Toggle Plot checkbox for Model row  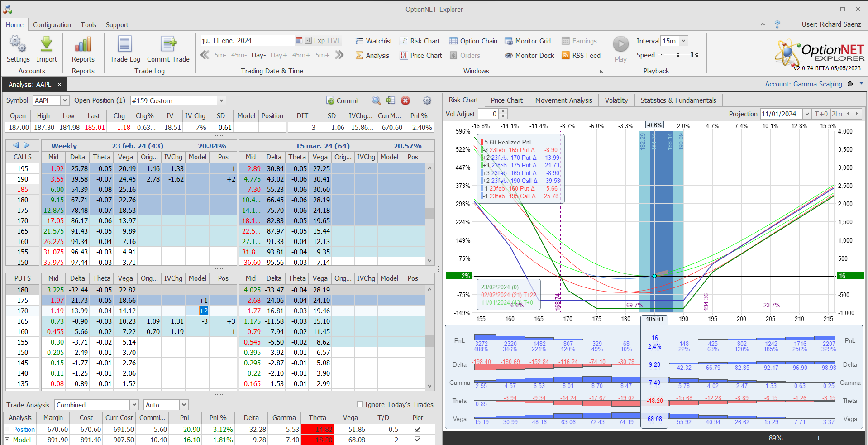417,440
